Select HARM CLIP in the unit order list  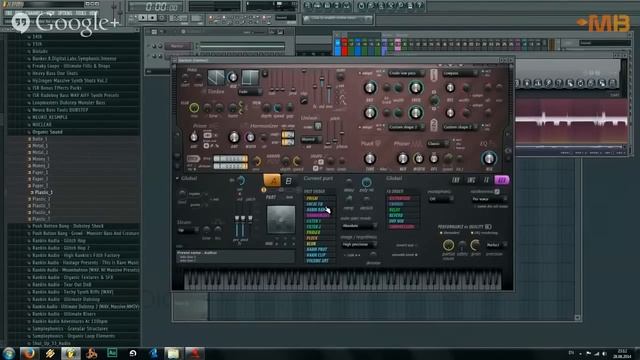[320, 255]
